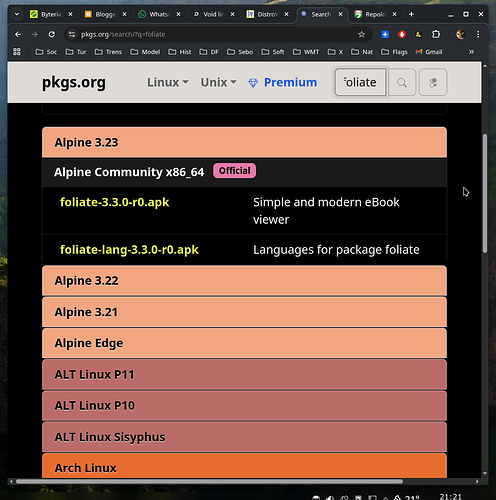Open the apps grid in the bookmarks bar
496x500 pixels.
pos(17,52)
